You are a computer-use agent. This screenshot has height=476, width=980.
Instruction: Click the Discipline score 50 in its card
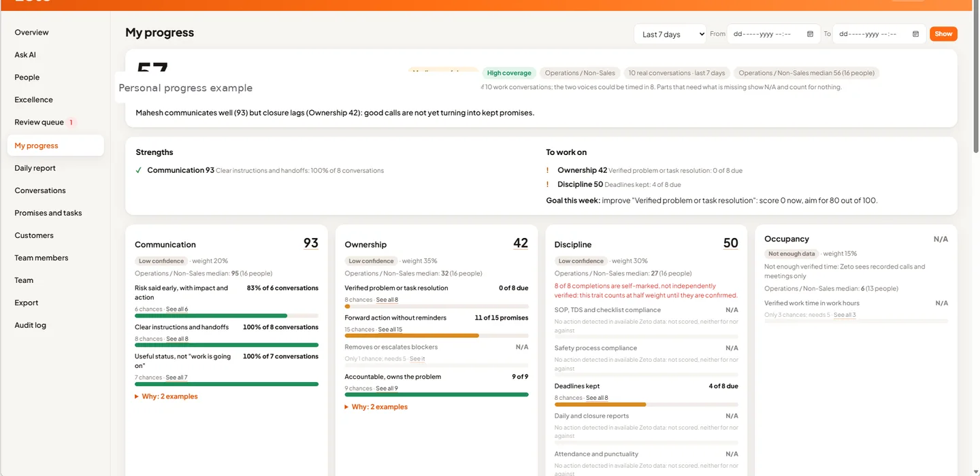(x=730, y=243)
